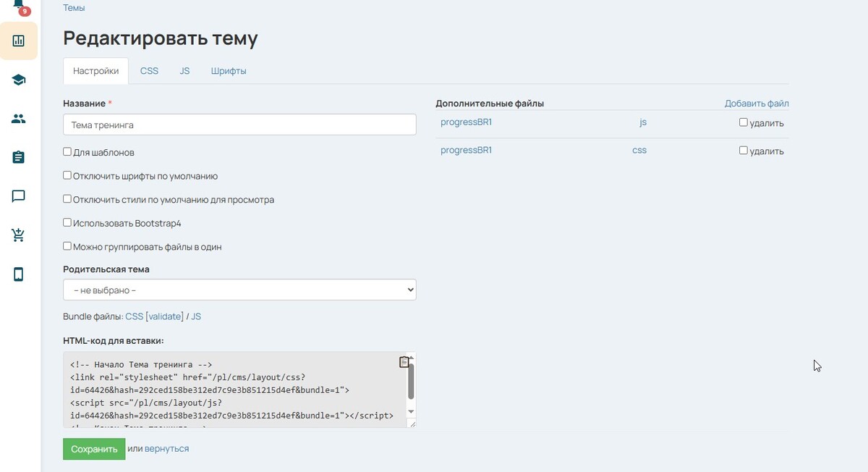Open the analytics chart icon in sidebar
This screenshot has width=868, height=472.
tap(19, 41)
